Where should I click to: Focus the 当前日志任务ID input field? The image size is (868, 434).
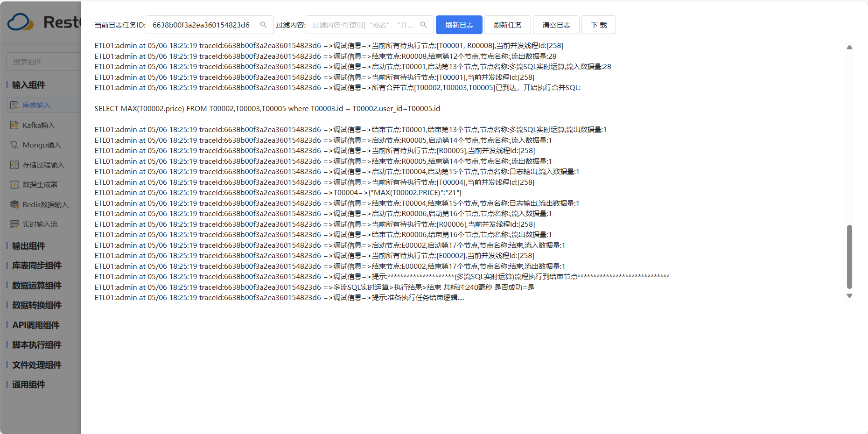(x=210, y=25)
